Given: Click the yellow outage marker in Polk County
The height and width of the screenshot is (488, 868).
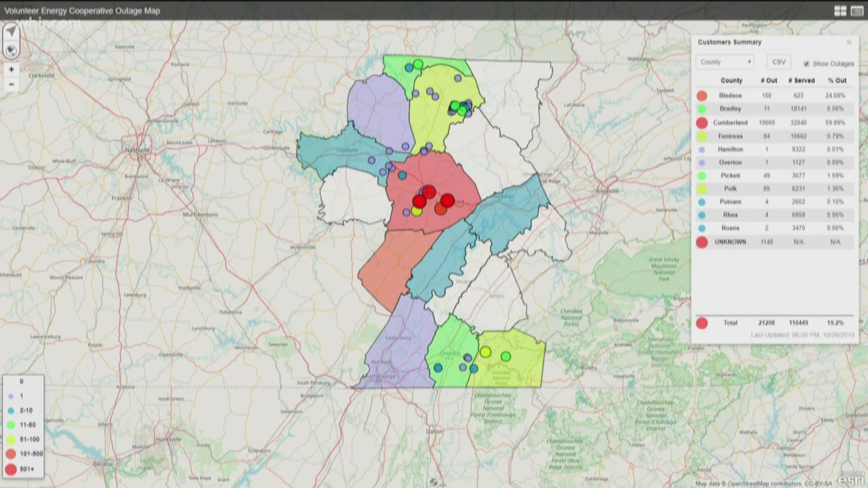Looking at the screenshot, I should tap(486, 352).
